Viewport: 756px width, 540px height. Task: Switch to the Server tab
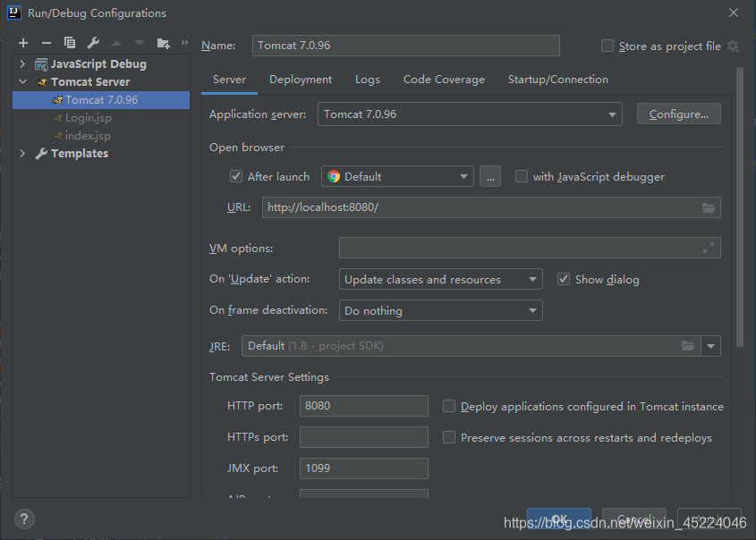(230, 80)
